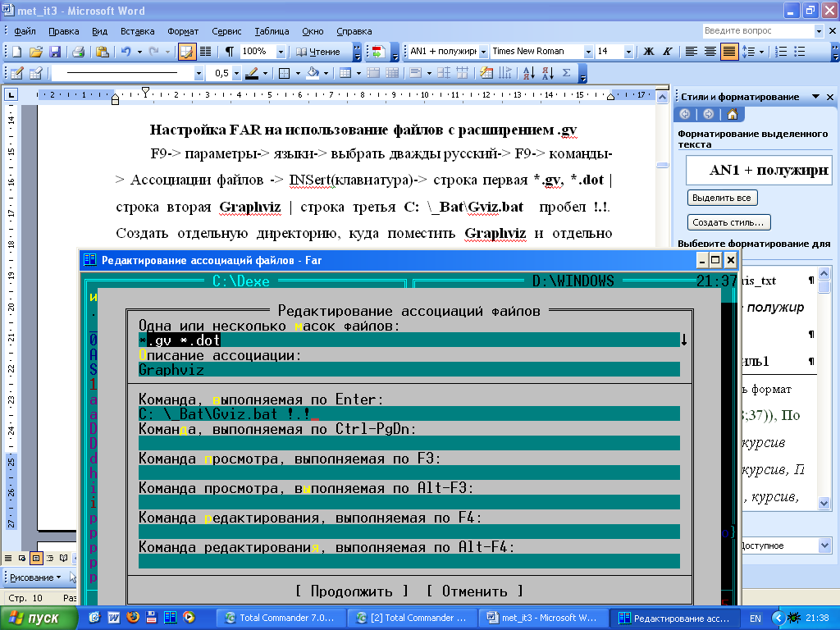The width and height of the screenshot is (840, 630).
Task: Click the back arrow in styles pane
Action: pyautogui.click(x=685, y=114)
